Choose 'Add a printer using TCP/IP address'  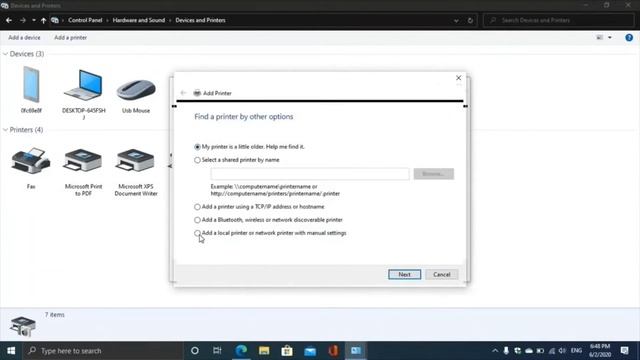click(x=198, y=207)
